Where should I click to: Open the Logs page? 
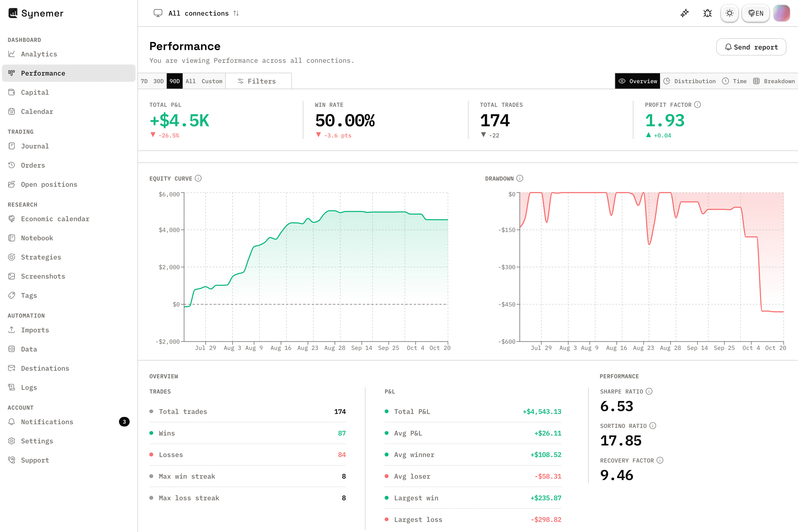[69, 387]
